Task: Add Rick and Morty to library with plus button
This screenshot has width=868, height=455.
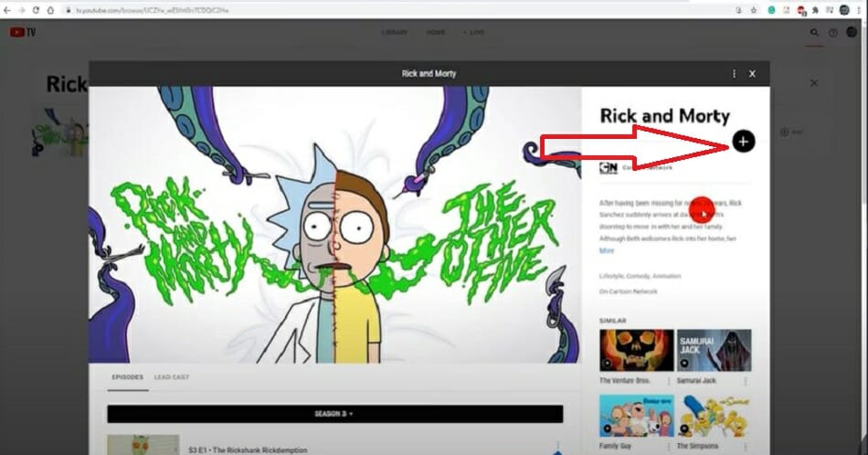Action: (744, 142)
